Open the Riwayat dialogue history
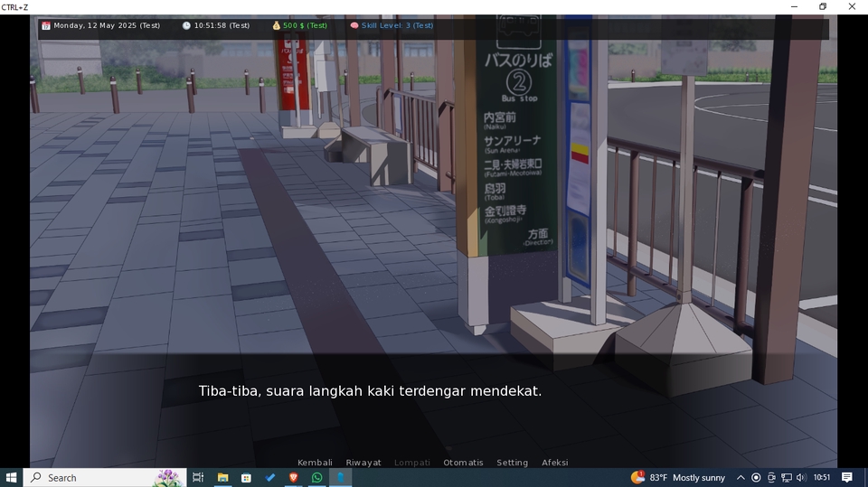Screen dimensions: 868x487 pos(363,462)
